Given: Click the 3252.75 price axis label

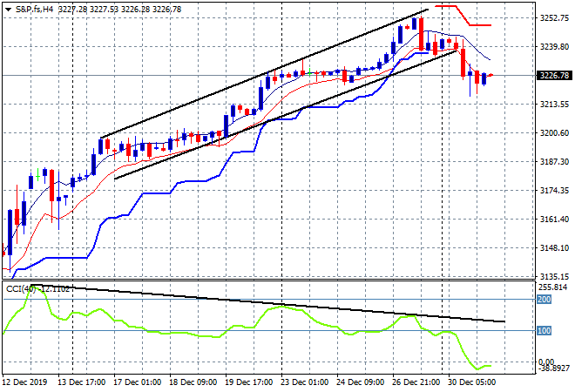Looking at the screenshot, I should point(554,18).
